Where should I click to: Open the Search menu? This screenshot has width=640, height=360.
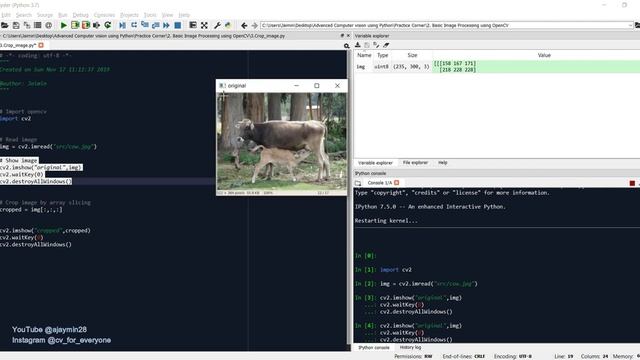(x=24, y=15)
